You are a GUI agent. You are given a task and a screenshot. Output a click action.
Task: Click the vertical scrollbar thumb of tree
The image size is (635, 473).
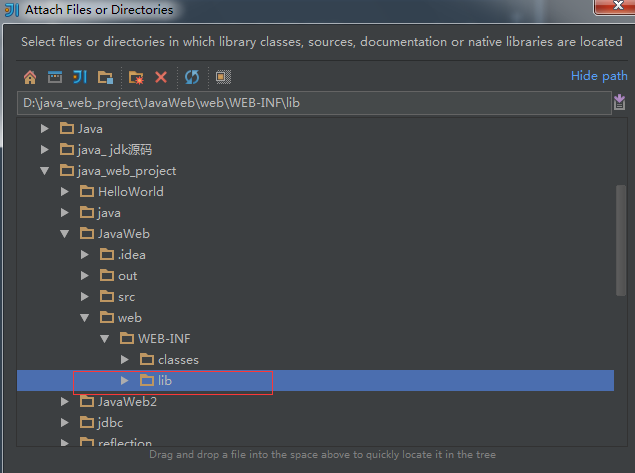[621, 241]
